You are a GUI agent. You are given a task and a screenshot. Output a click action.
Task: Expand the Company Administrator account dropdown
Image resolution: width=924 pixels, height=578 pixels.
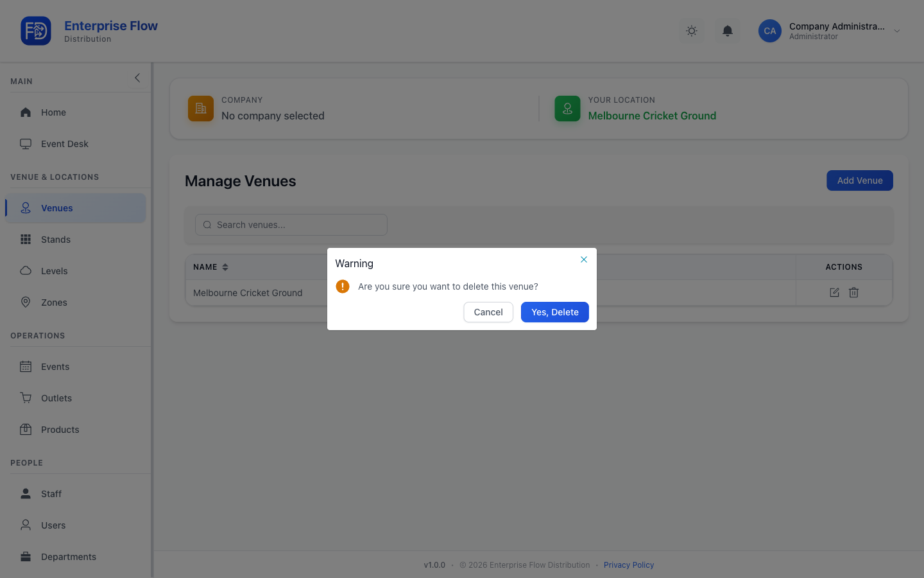[897, 31]
